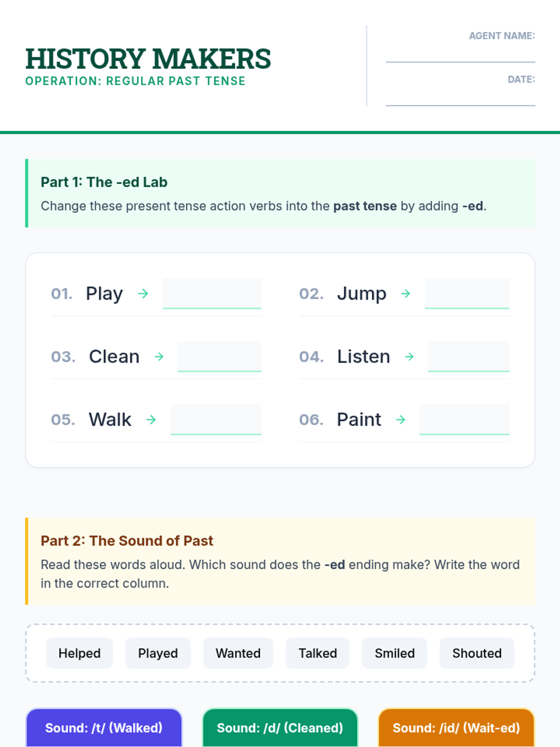
Task: Click the arrow icon next to Walk
Action: [151, 420]
